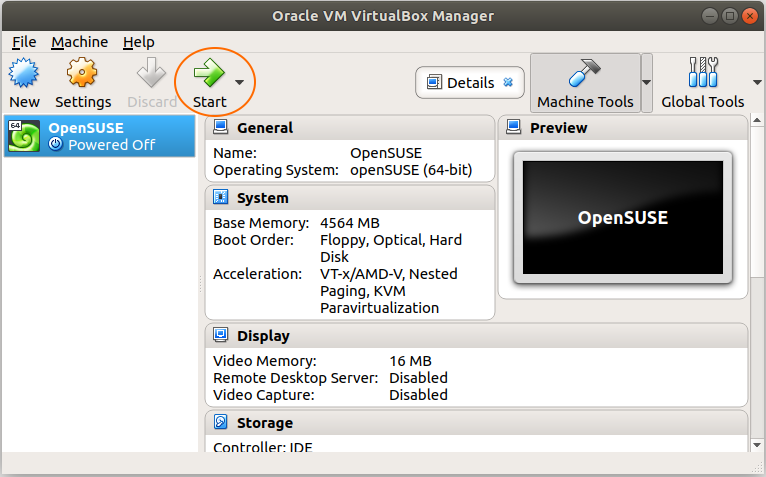Maximize the VirtualBox Manager window
Viewport: 766px width, 477px height.
pos(729,16)
